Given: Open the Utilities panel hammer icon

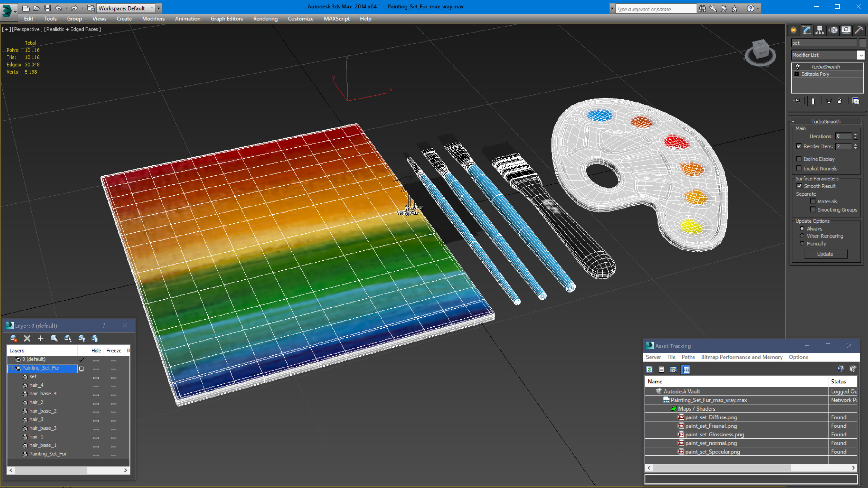Looking at the screenshot, I should click(x=859, y=30).
